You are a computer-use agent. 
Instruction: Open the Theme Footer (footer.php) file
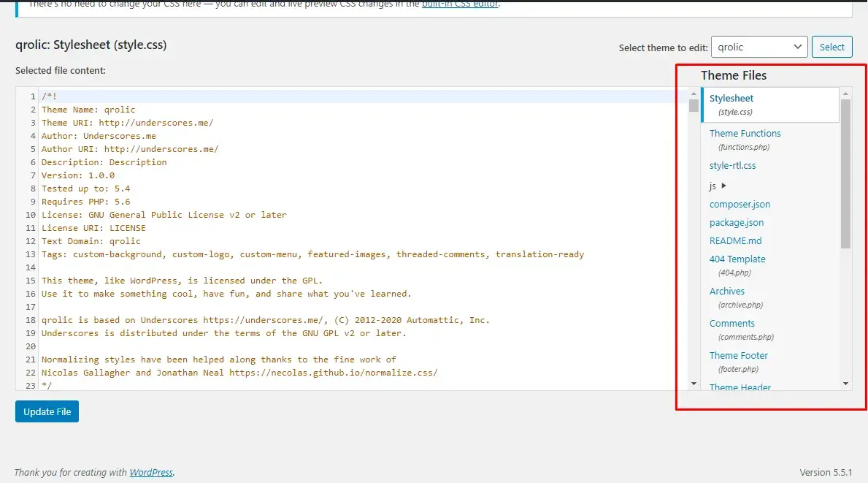(x=739, y=356)
